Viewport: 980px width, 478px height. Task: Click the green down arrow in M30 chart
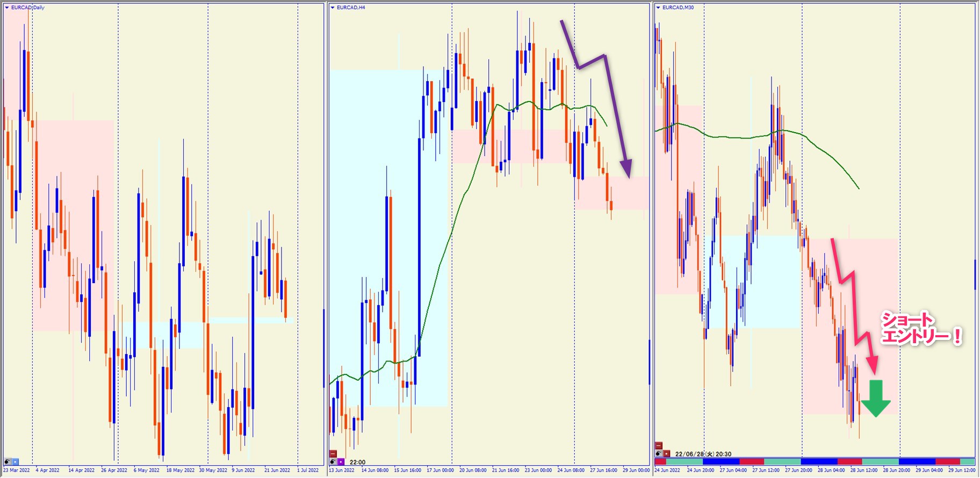[876, 399]
